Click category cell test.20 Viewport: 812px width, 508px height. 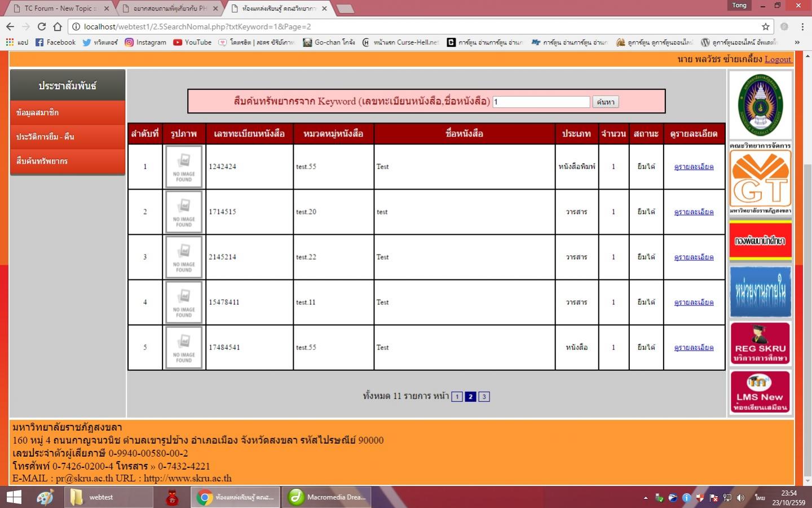[x=333, y=212]
